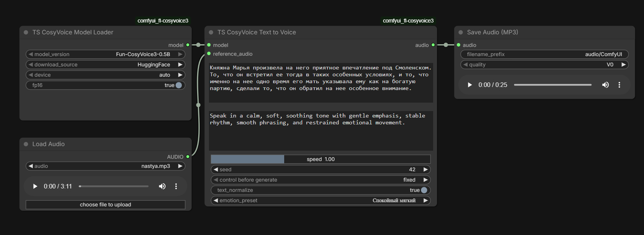
Task: Play the nastya.mp3 audio in Load Audio
Action: click(x=35, y=186)
